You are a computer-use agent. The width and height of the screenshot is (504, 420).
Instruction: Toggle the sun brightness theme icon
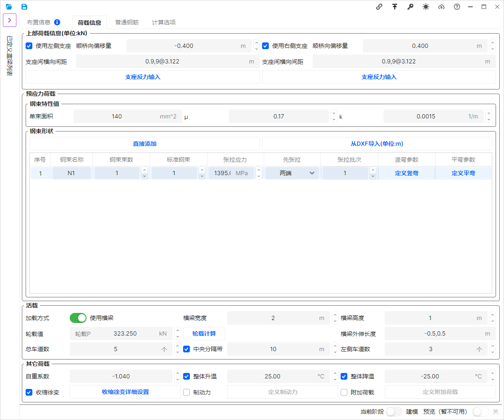[426, 7]
